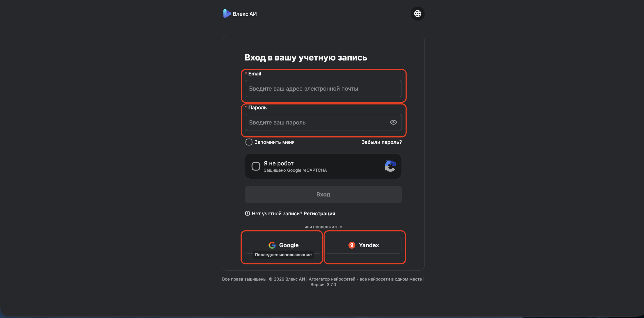644x318 pixels.
Task: Go to the Регистрация link
Action: [x=319, y=214]
